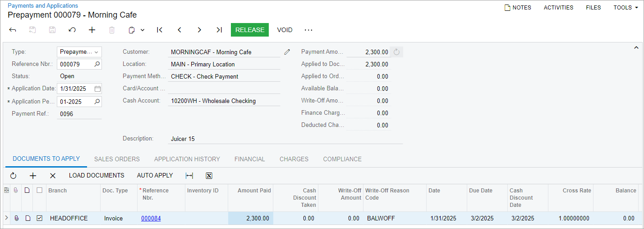
Task: Go to the next record arrow
Action: click(x=199, y=30)
